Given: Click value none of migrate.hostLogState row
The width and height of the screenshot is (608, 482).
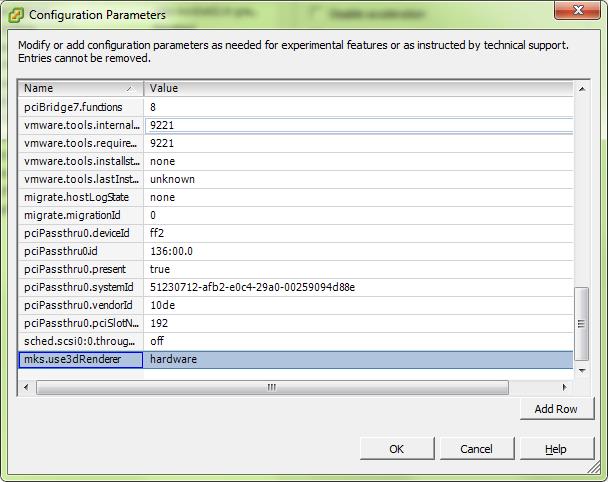Looking at the screenshot, I should [x=358, y=197].
